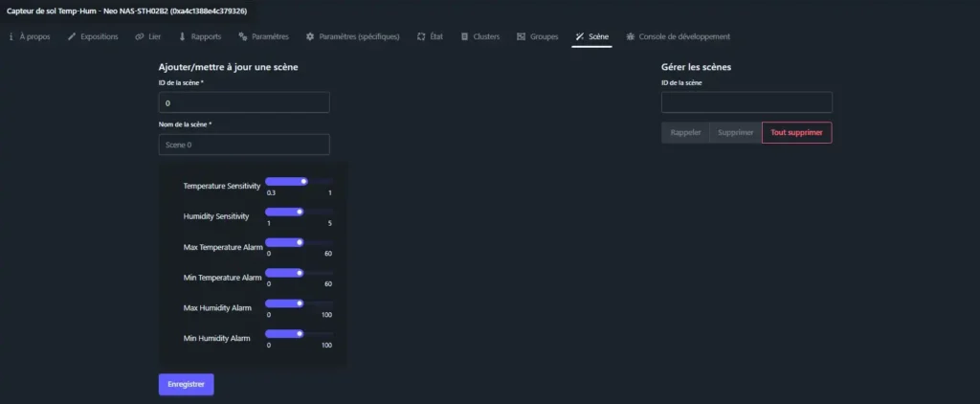This screenshot has width=980, height=404.
Task: Click the Nom de la scène field
Action: point(244,145)
